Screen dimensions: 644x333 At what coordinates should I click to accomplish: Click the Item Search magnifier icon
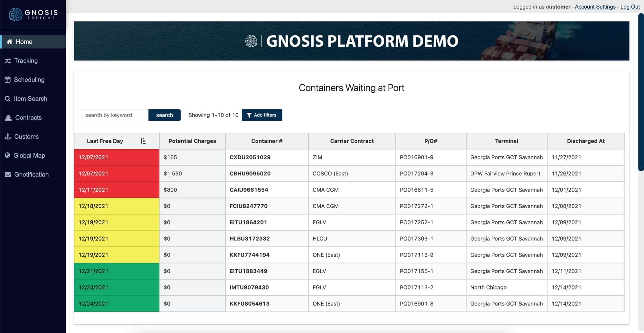point(8,98)
